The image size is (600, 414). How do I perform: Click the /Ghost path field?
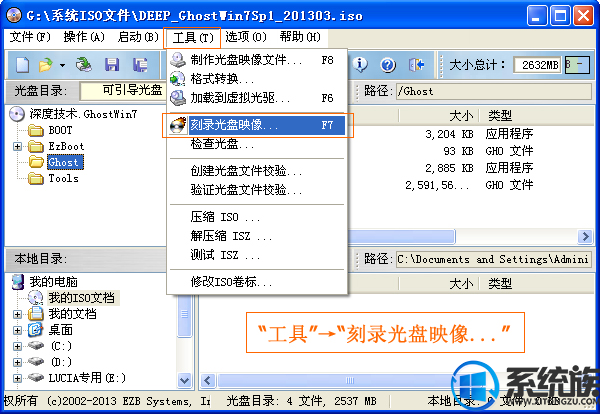point(494,92)
